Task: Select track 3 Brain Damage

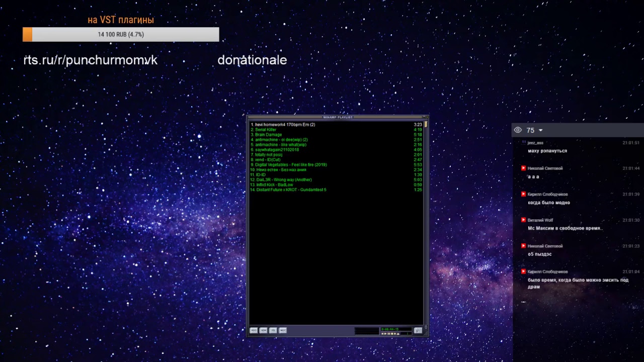Action: coord(336,135)
